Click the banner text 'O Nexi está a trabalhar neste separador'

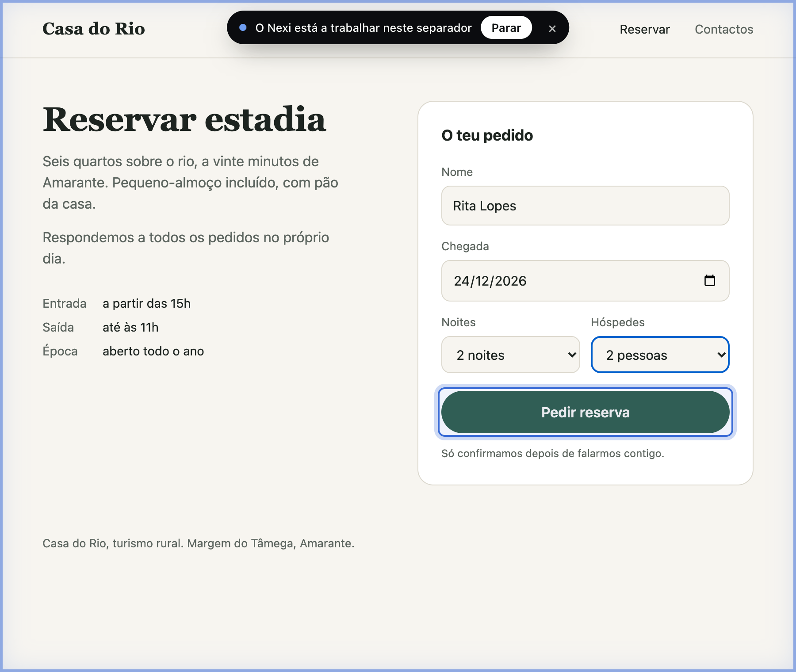click(x=364, y=28)
